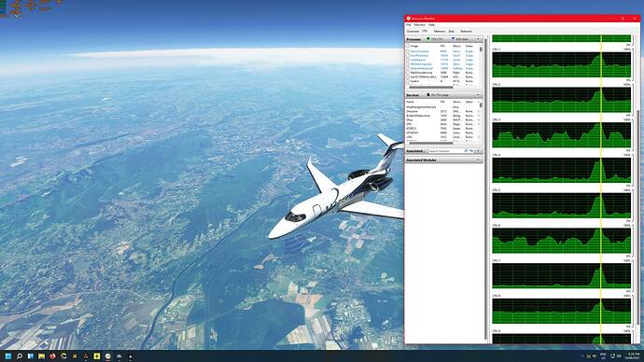Open the Monitor menu
This screenshot has width=644, height=362.
click(x=420, y=25)
